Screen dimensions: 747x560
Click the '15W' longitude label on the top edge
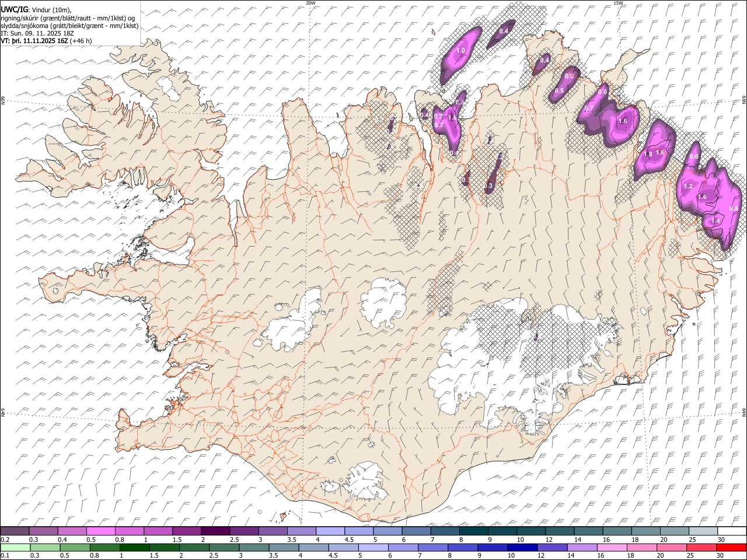click(618, 3)
